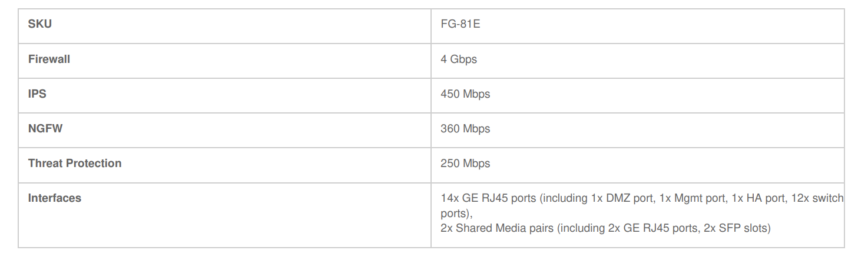Click the 14x GE RJ45 ports text
The height and width of the screenshot is (260, 868).
click(x=488, y=198)
